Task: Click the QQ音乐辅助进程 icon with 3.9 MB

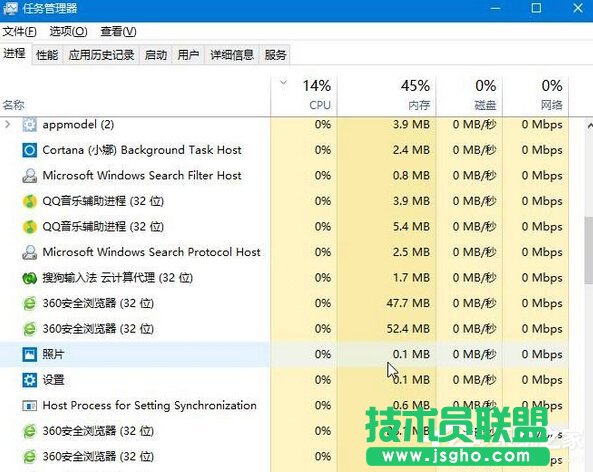Action: click(x=29, y=201)
